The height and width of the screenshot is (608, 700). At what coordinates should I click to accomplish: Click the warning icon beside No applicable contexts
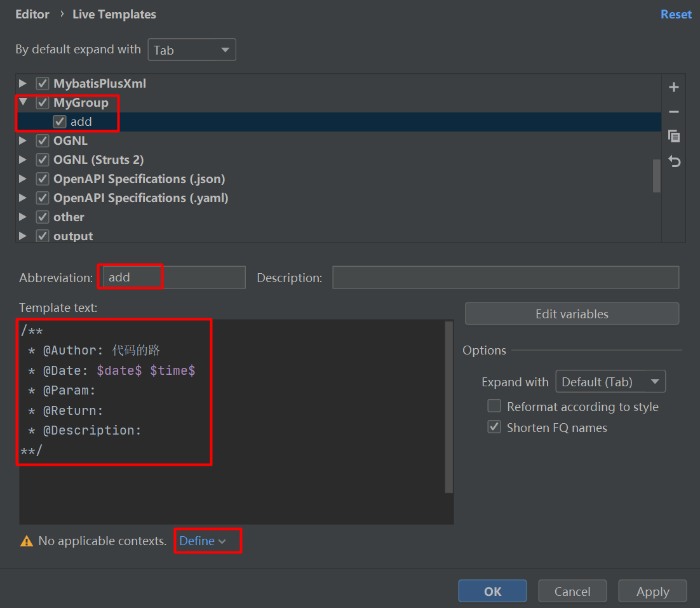27,541
